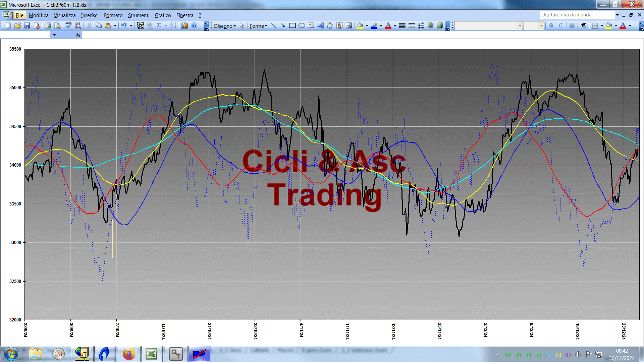644x362 pixels.
Task: Click the AutoSum sigma icon
Action: [159, 25]
